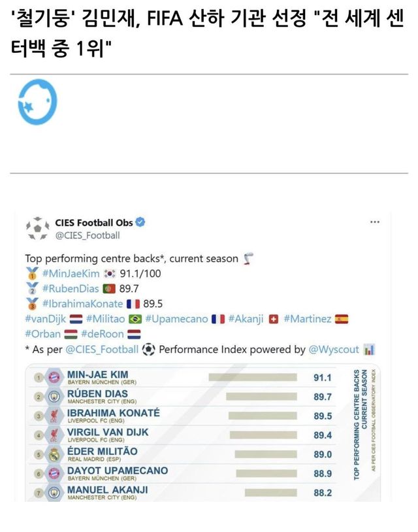418x532 pixels.
Task: Click the CIES Football Obs account name
Action: tap(93, 222)
